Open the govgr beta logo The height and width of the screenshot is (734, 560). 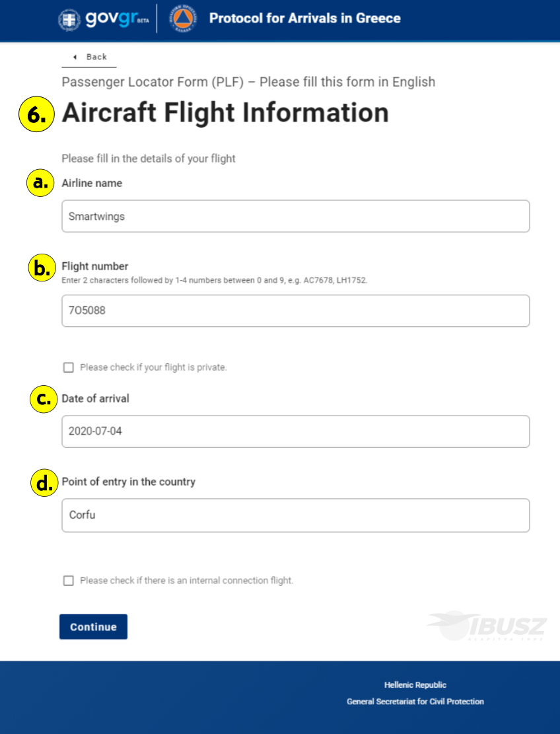[x=118, y=18]
